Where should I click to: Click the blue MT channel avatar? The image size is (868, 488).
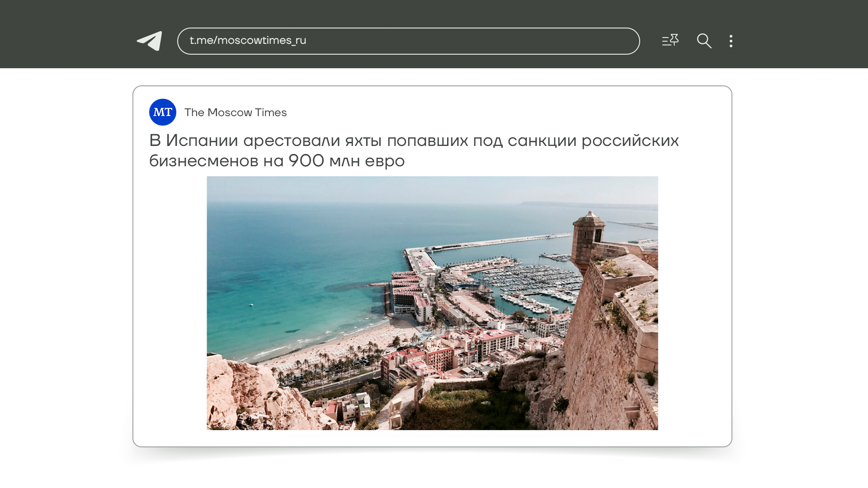click(163, 112)
